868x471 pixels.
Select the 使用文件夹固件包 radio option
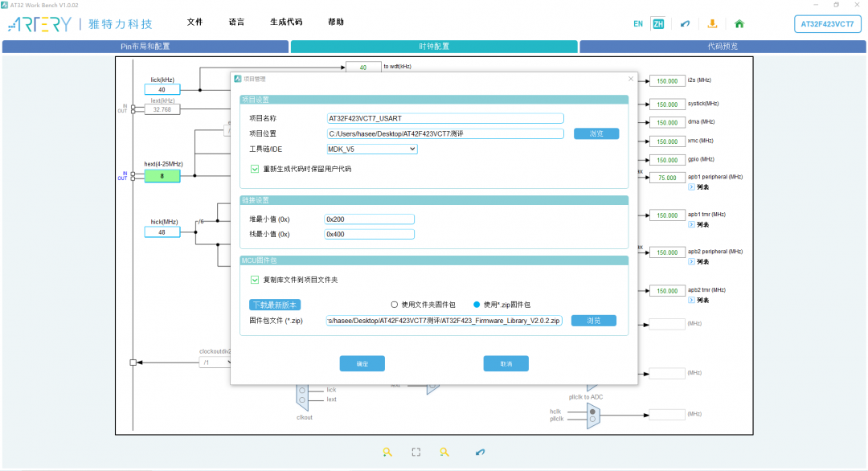pyautogui.click(x=394, y=305)
